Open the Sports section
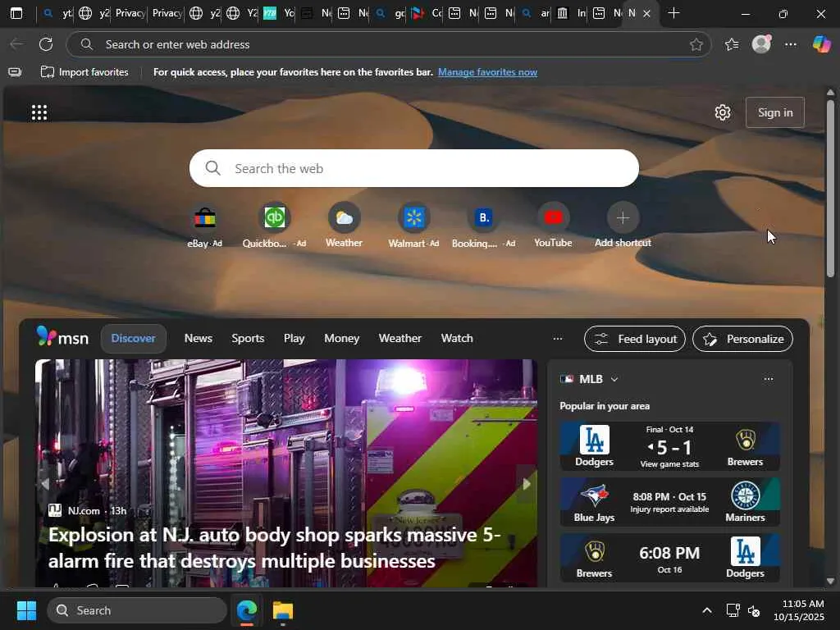Screen dimensions: 840x630 click(x=248, y=339)
